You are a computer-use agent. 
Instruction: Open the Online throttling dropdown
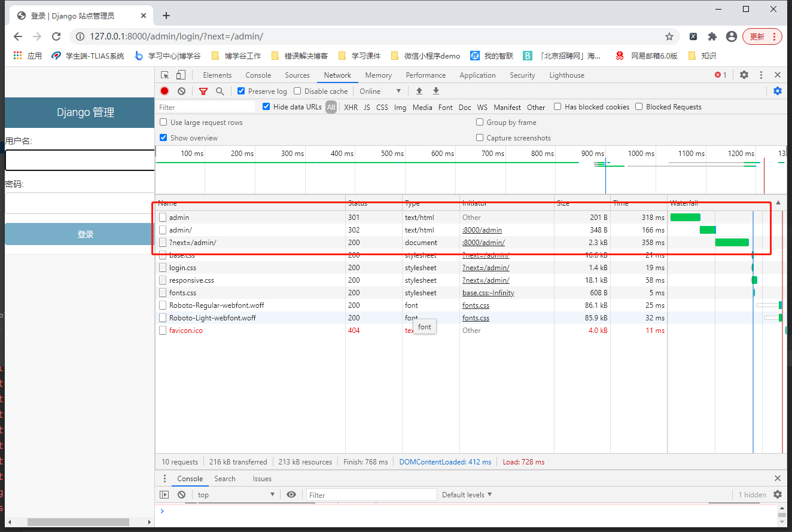pyautogui.click(x=380, y=91)
